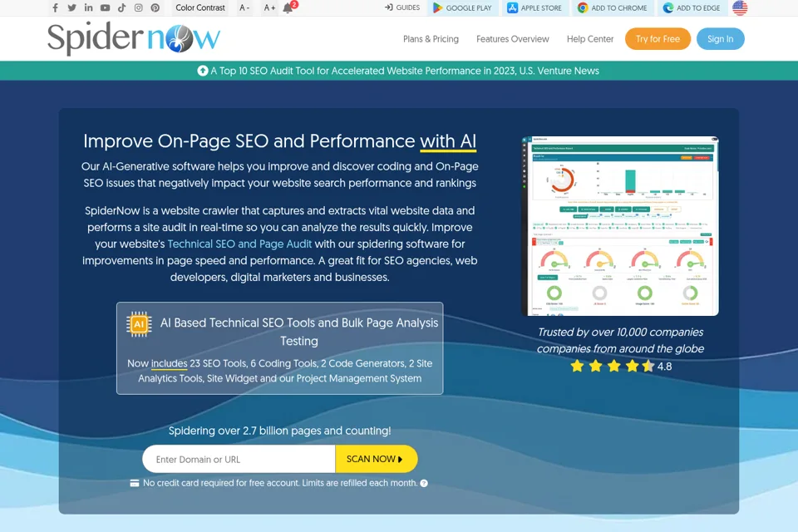Click the 'Improve On-Page SEO and Performance' heading
This screenshot has height=532, width=798.
(x=280, y=141)
